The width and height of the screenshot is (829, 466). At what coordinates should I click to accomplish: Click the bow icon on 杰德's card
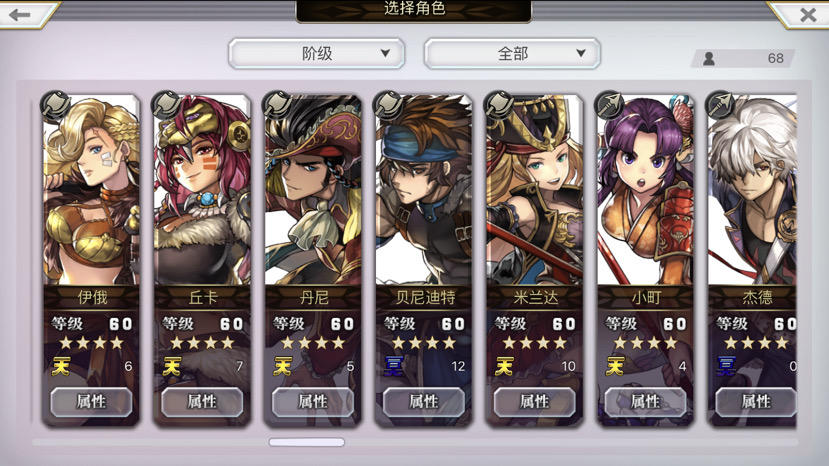[x=720, y=105]
